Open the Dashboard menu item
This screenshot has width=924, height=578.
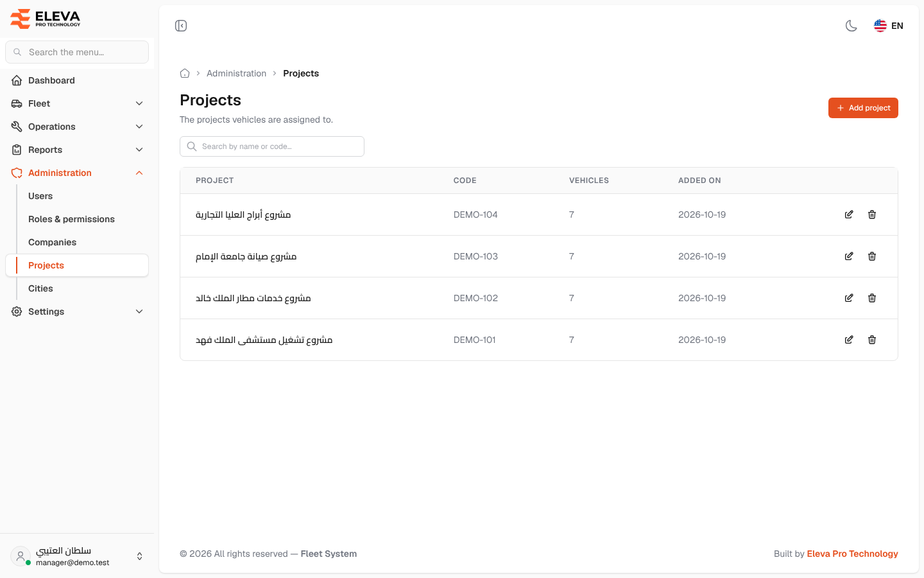coord(77,80)
